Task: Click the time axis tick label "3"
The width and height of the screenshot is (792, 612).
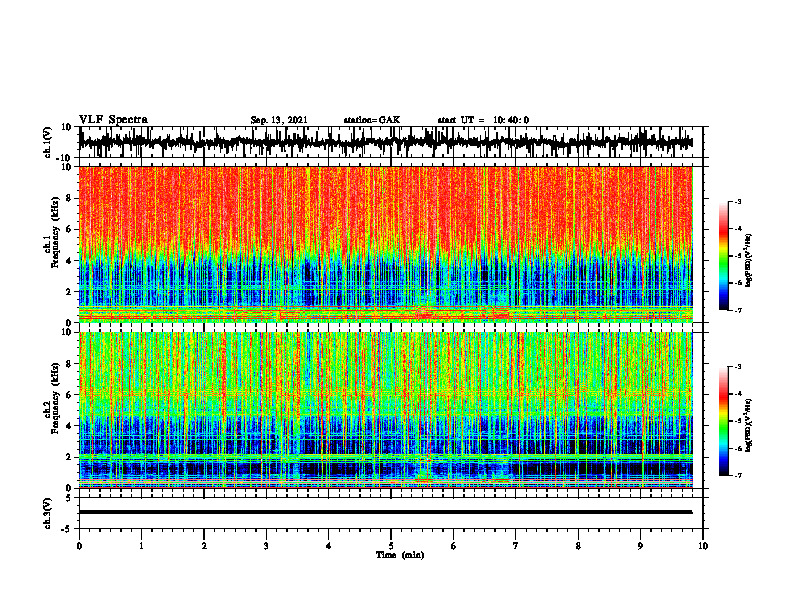Action: pos(266,546)
